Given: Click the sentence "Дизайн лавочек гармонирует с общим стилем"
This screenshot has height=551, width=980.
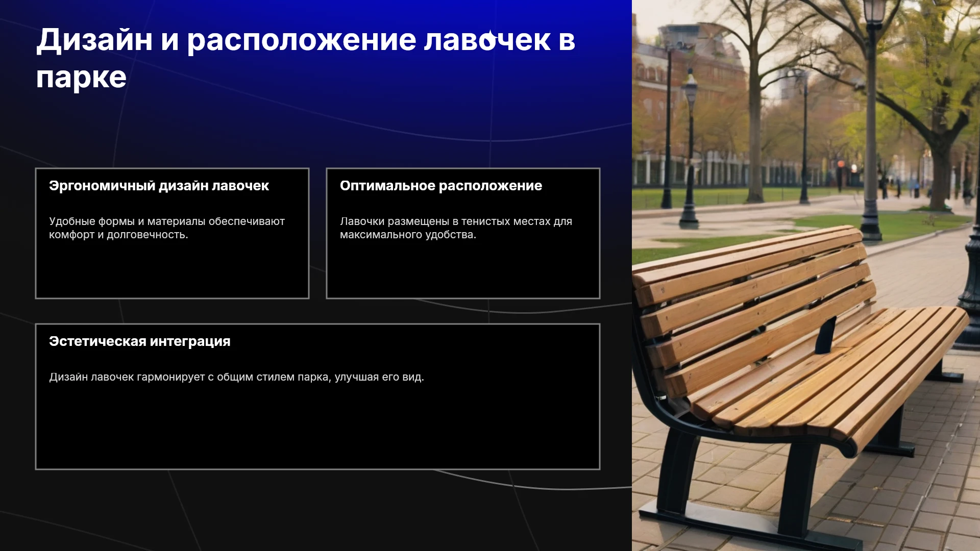Looking at the screenshot, I should click(x=236, y=377).
